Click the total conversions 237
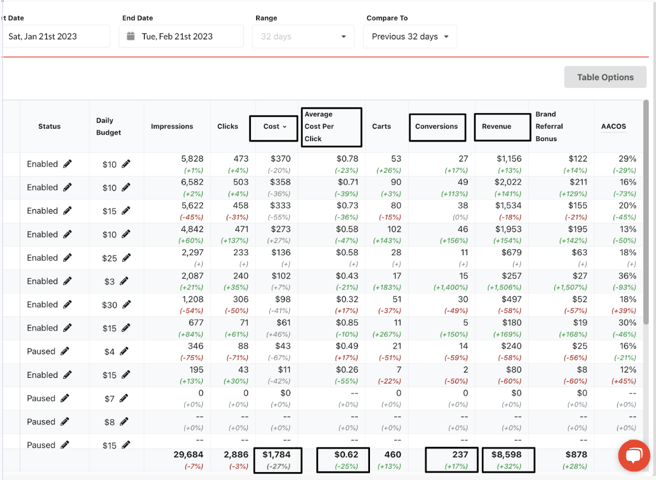This screenshot has width=656, height=480. 460,454
